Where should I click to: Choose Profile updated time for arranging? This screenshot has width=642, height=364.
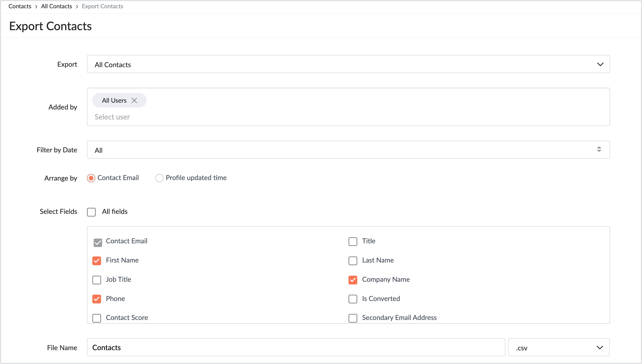point(159,178)
